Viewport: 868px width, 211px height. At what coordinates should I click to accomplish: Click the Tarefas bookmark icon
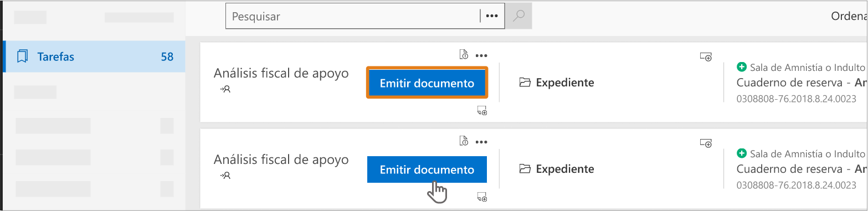point(23,56)
